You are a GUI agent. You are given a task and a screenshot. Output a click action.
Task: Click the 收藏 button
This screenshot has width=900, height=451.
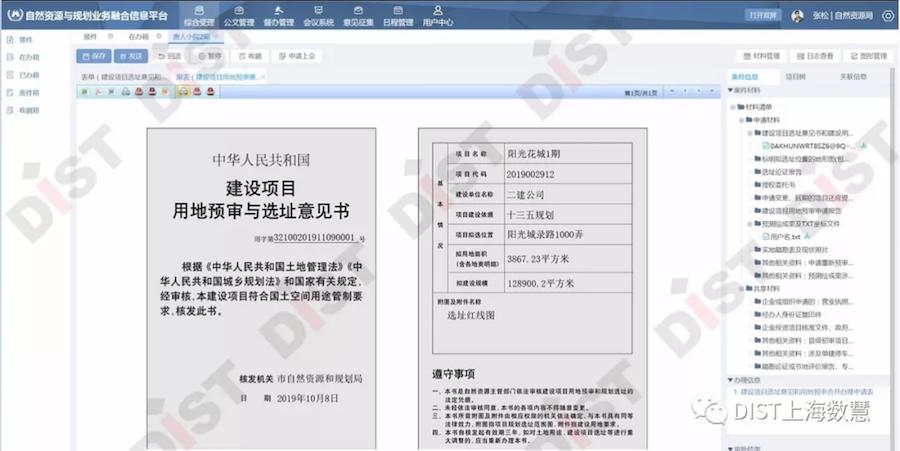tap(250, 56)
